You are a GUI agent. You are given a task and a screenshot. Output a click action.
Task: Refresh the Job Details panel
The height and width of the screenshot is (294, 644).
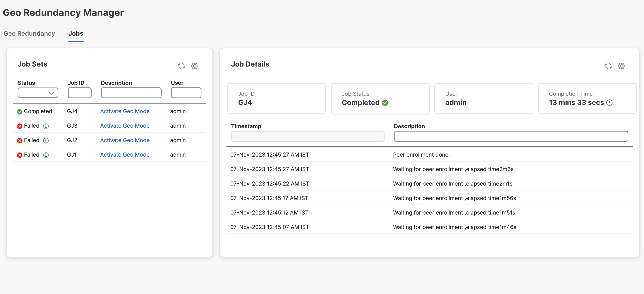pos(608,66)
